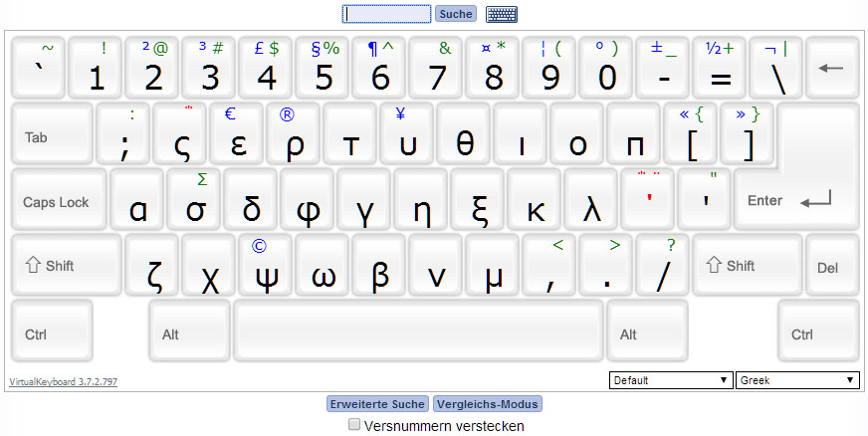Image resolution: width=868 pixels, height=436 pixels.
Task: Click the left Alt key
Action: 189,330
